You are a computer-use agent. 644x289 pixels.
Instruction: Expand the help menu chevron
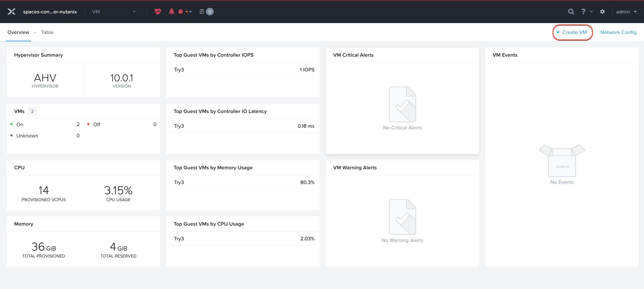coord(591,12)
